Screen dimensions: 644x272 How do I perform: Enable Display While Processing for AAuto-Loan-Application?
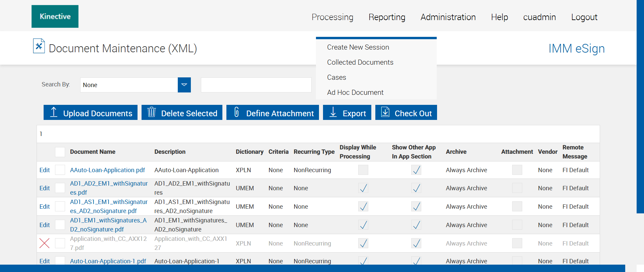click(363, 170)
